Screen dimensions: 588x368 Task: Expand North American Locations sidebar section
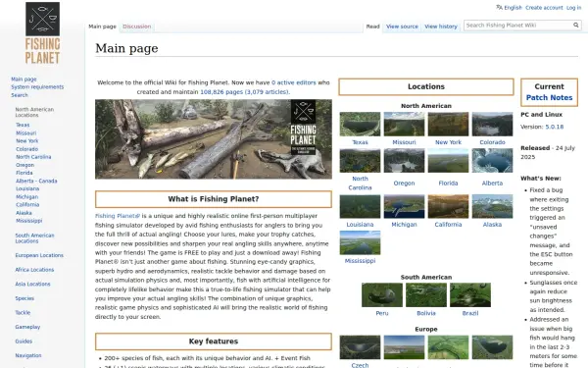(34, 112)
